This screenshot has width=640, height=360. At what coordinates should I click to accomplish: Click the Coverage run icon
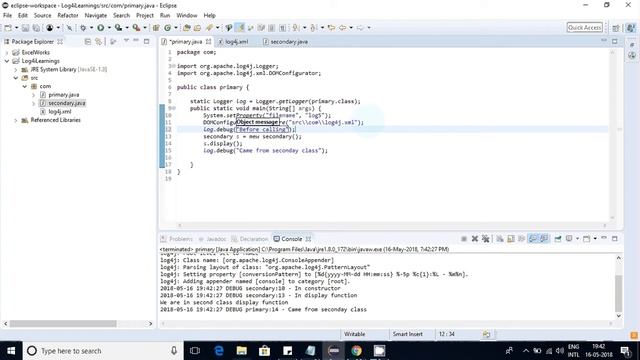118,28
